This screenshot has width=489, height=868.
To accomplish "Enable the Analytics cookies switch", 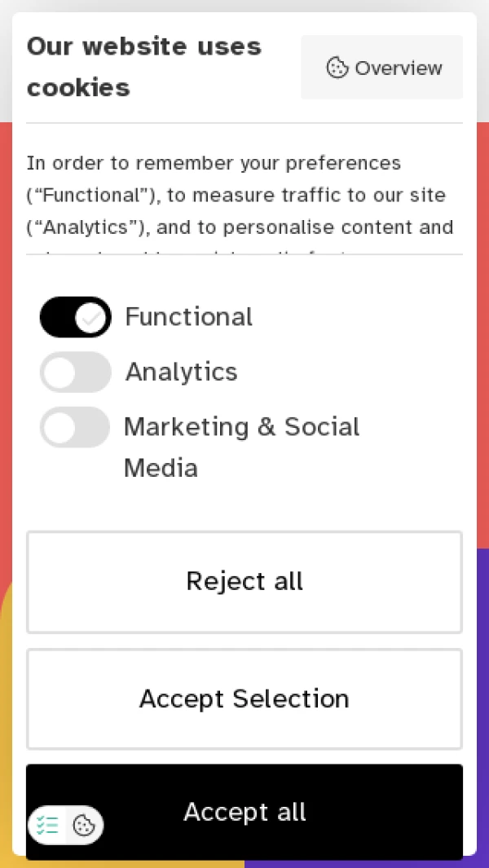I will [x=75, y=372].
